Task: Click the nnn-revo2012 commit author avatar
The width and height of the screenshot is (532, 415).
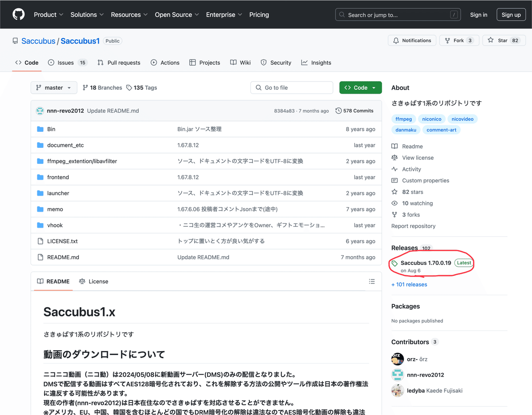Action: point(40,111)
